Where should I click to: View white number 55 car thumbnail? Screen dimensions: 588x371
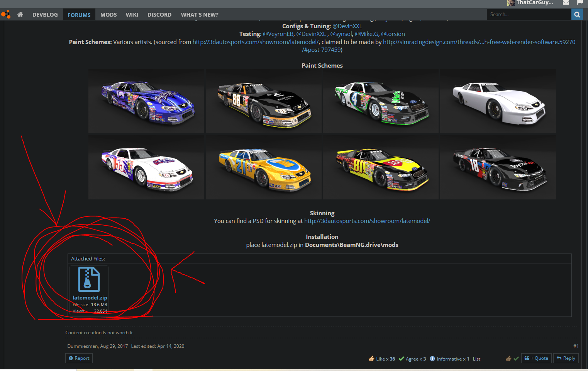[146, 167]
